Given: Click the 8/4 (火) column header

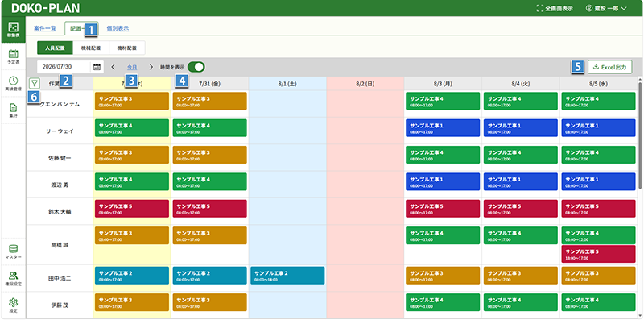Looking at the screenshot, I should pyautogui.click(x=521, y=84).
